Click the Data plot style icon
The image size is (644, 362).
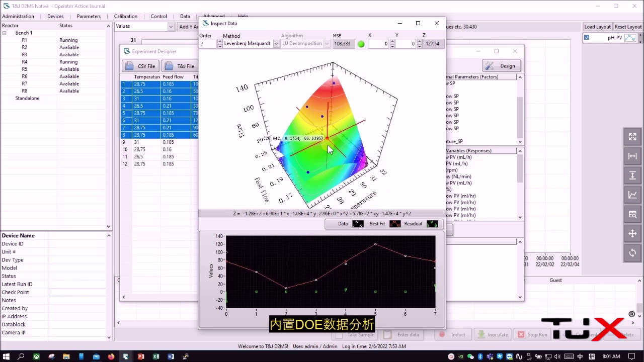point(358,224)
